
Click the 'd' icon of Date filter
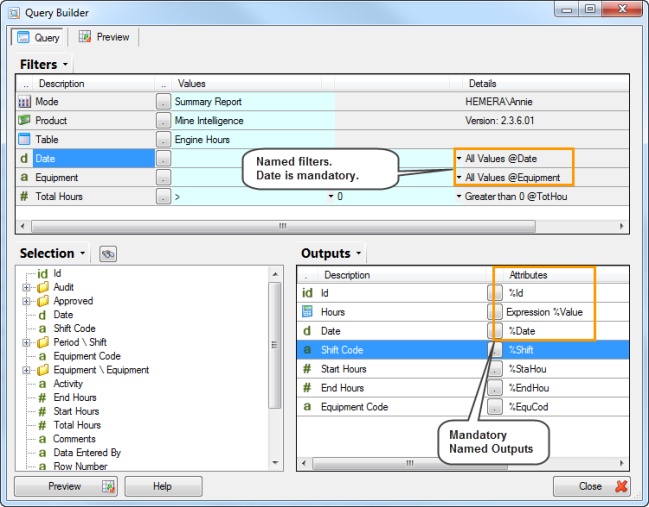24,159
